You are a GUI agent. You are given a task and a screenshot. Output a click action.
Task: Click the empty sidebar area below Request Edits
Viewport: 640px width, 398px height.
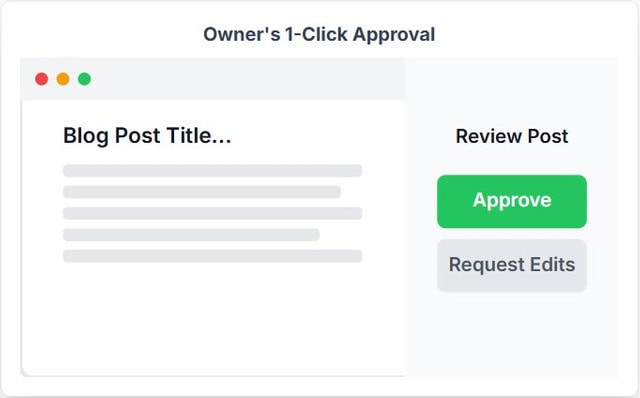(512, 334)
